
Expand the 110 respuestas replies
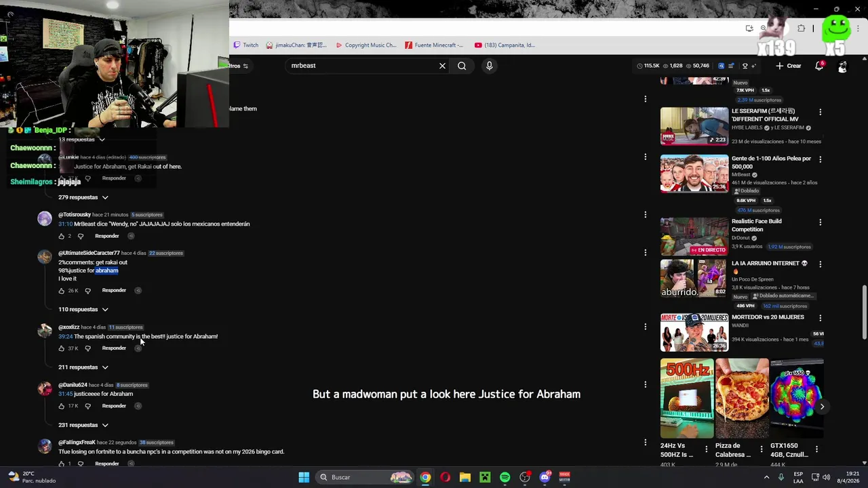83,309
